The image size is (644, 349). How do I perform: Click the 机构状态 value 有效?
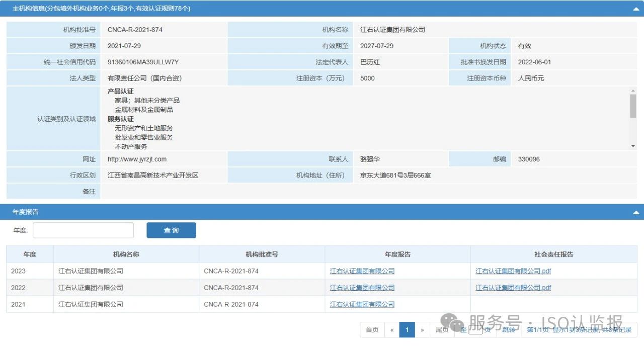tap(525, 46)
